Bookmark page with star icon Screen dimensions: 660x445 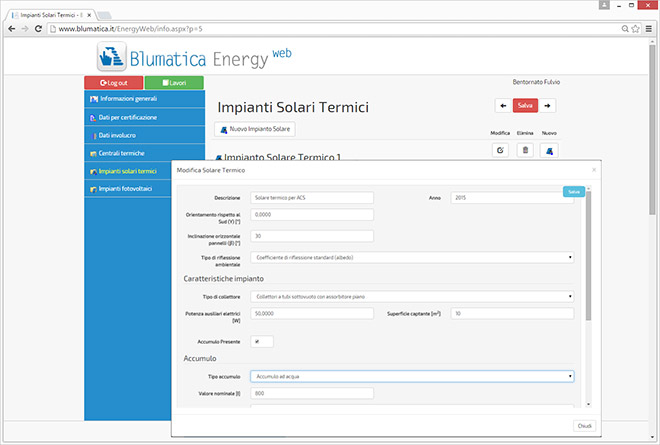click(x=635, y=29)
